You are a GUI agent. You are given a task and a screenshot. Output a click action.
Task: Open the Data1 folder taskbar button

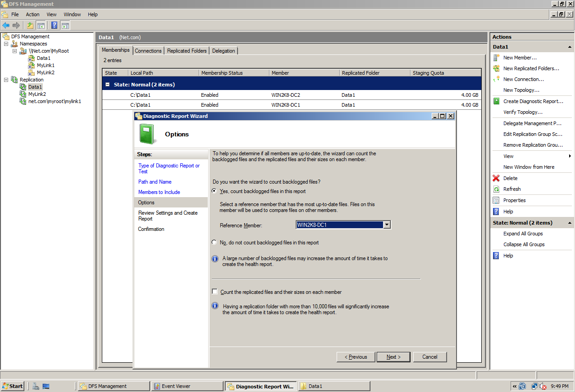[334, 386]
